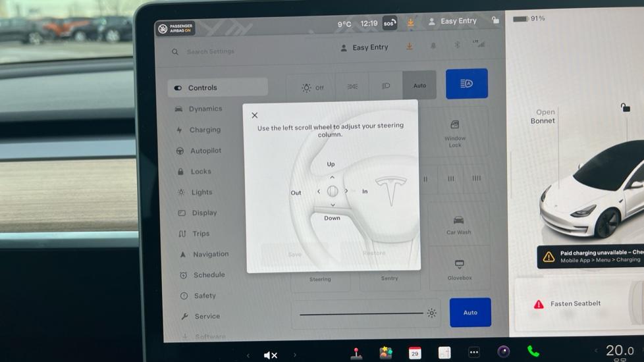
Task: Set headlights to Auto
Action: (419, 86)
